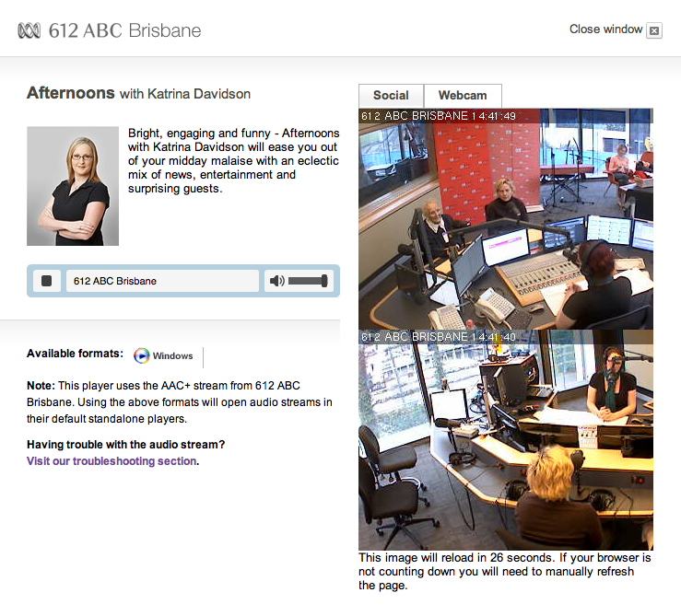Viewport: 681px width, 616px height.
Task: Click the program description paragraph
Action: (x=234, y=160)
